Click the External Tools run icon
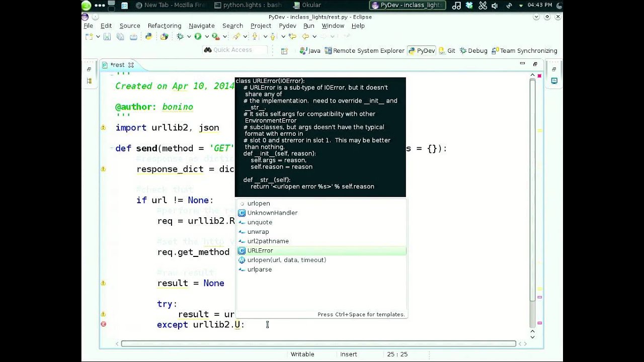Viewport: 644px width, 362px height. [x=215, y=36]
